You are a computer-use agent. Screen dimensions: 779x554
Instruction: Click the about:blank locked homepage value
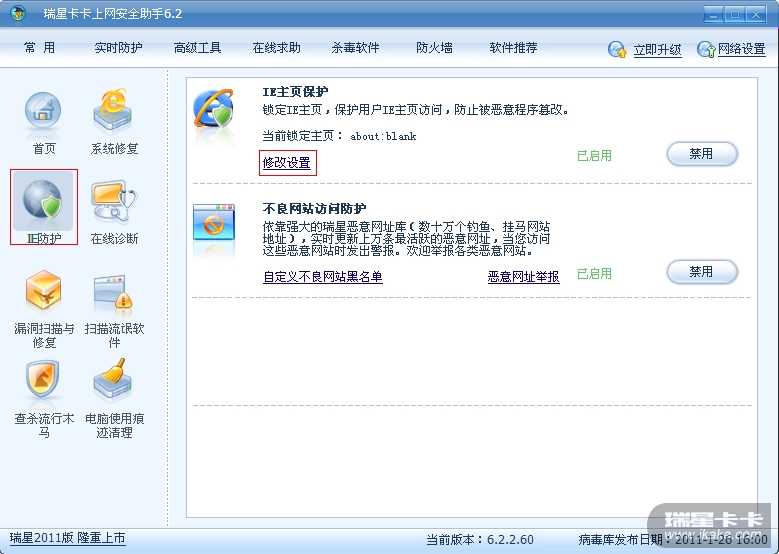click(383, 137)
